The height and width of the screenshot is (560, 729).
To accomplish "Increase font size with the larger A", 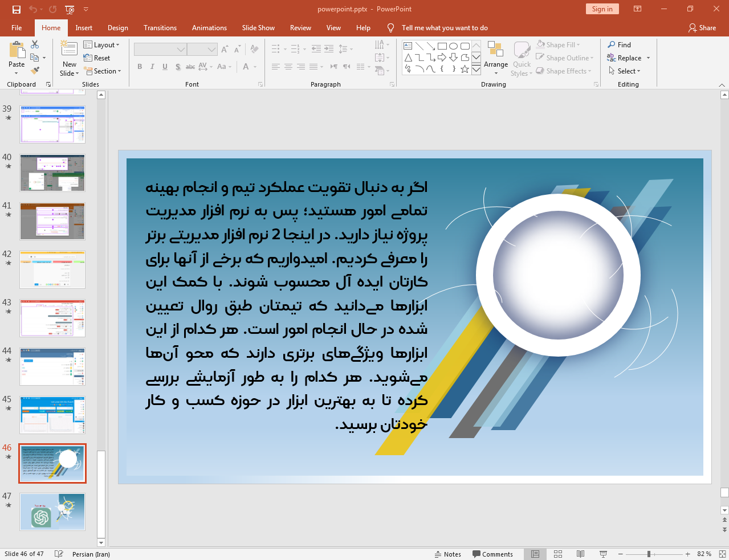I will coord(225,50).
